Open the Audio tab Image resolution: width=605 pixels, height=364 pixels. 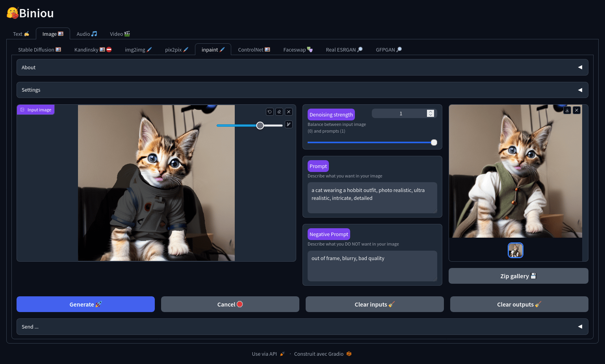point(87,34)
